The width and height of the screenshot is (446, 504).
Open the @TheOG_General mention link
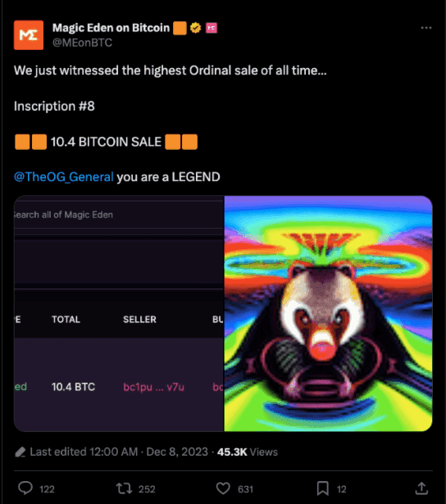coord(64,177)
